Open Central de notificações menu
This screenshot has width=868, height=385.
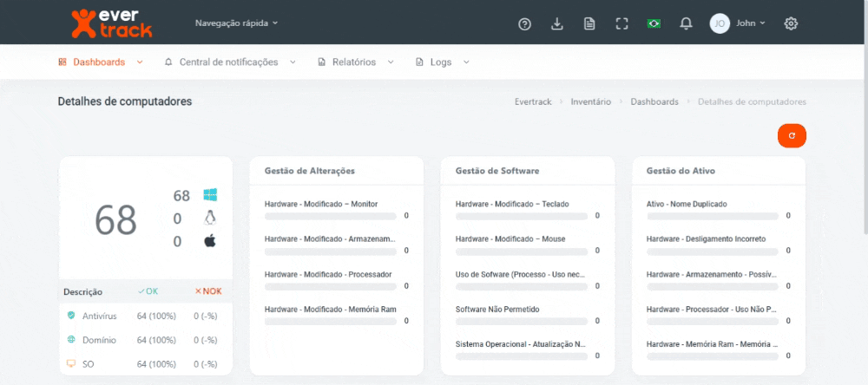(229, 62)
